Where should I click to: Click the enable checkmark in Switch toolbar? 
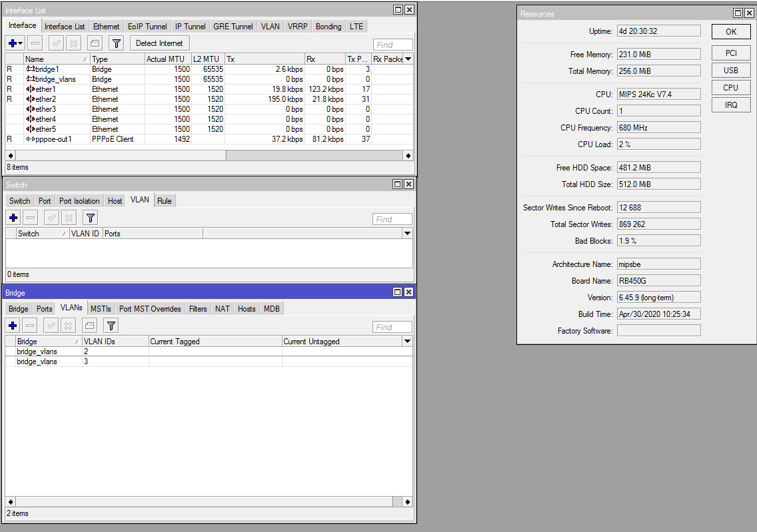(51, 218)
